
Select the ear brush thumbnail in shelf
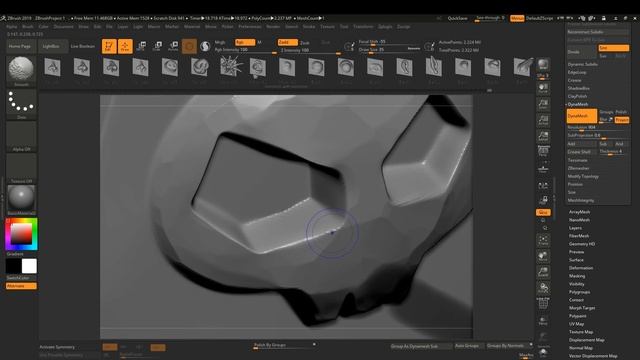coord(404,67)
